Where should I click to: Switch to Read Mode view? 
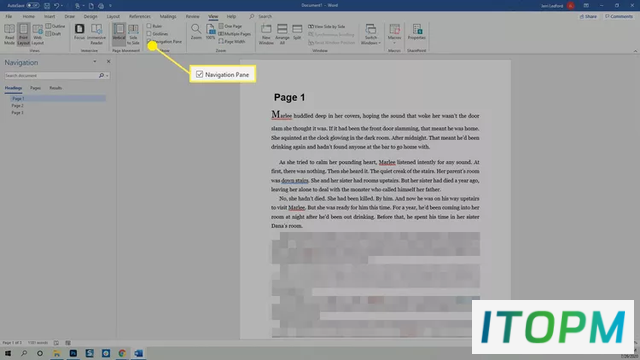coord(9,34)
